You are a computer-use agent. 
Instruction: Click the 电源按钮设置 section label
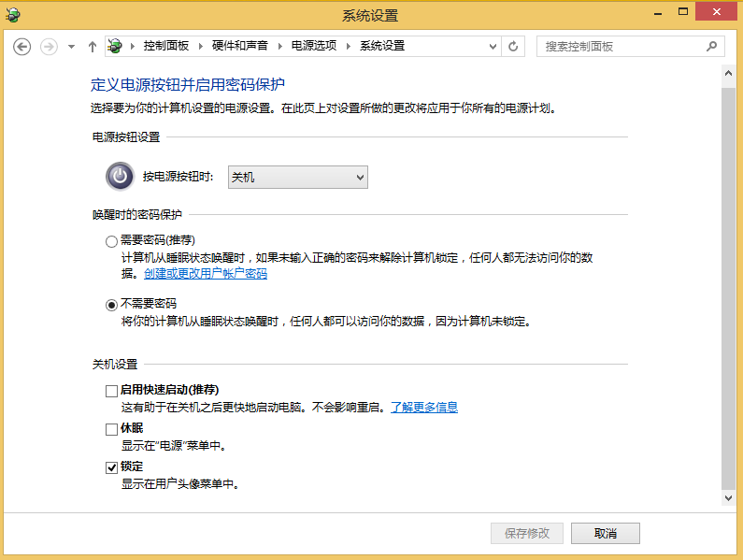pos(126,137)
